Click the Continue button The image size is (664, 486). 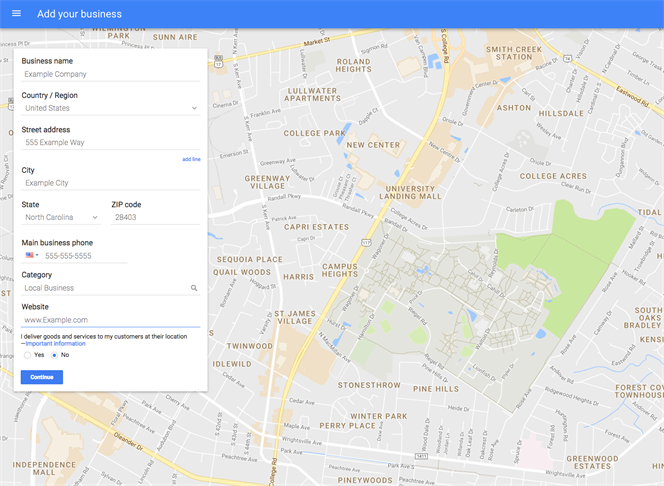(42, 377)
